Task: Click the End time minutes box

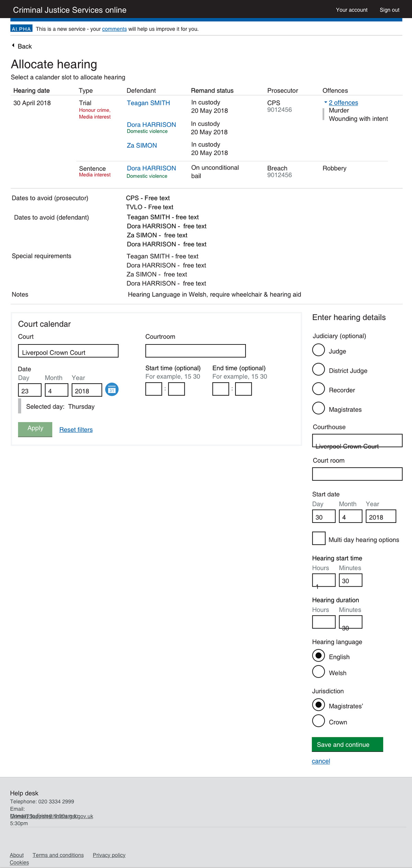Action: pos(243,389)
